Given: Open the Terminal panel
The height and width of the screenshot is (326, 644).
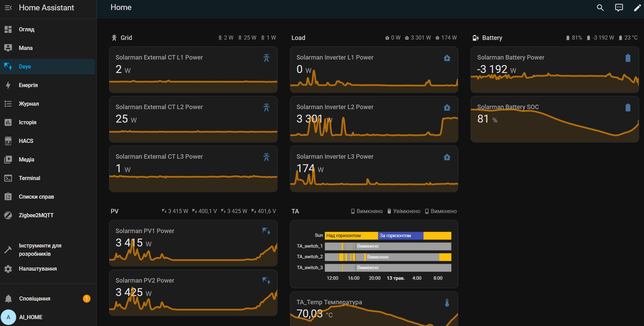Looking at the screenshot, I should (29, 178).
